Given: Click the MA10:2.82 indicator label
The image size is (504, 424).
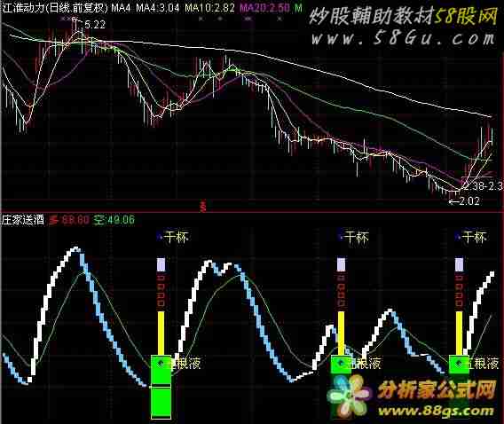Looking at the screenshot, I should [209, 8].
